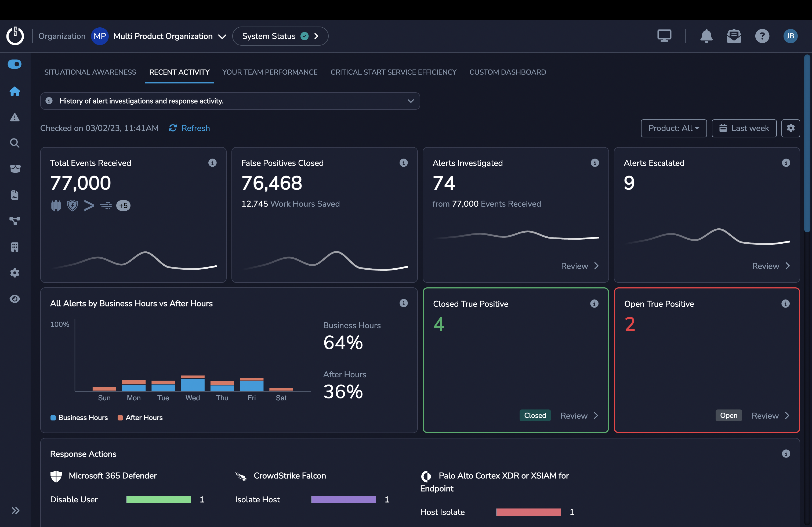Open the settings gear sidebar icon
This screenshot has height=527, width=812.
(15, 273)
